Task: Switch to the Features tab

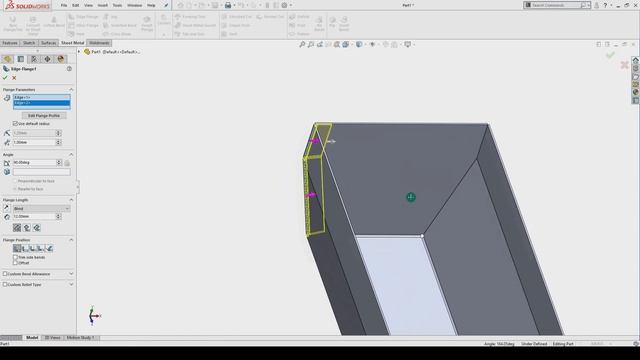Action: [x=10, y=43]
